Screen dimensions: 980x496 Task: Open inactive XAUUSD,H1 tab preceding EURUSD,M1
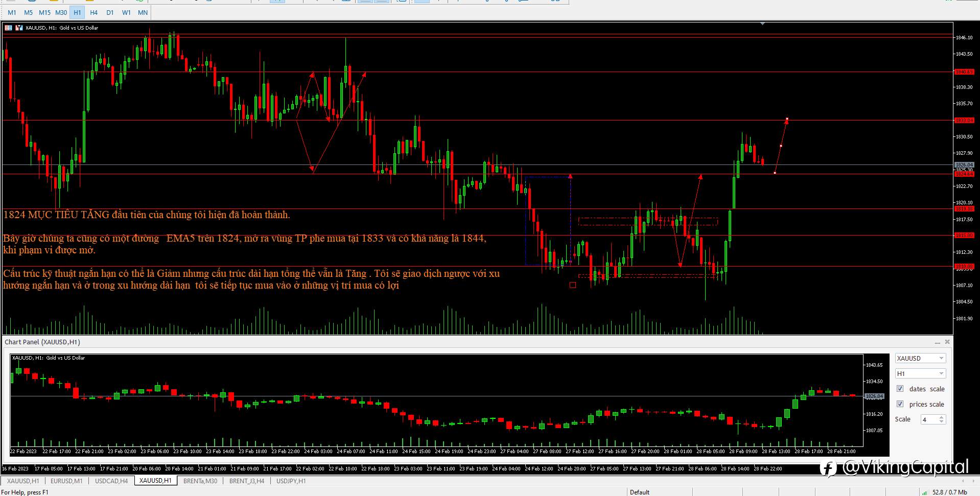[23, 481]
